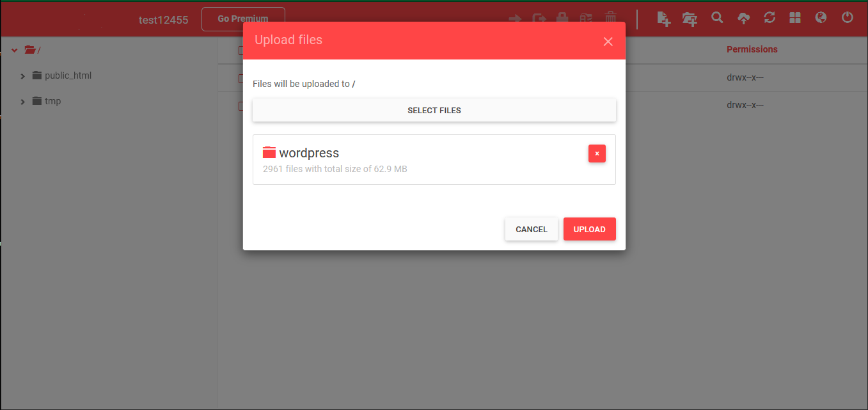Refresh the file list with the refresh icon
Image resolution: width=868 pixels, height=410 pixels.
coord(769,17)
